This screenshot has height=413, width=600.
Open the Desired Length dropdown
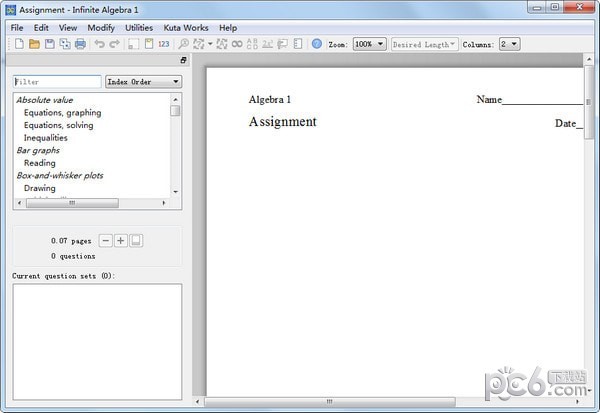click(x=424, y=44)
